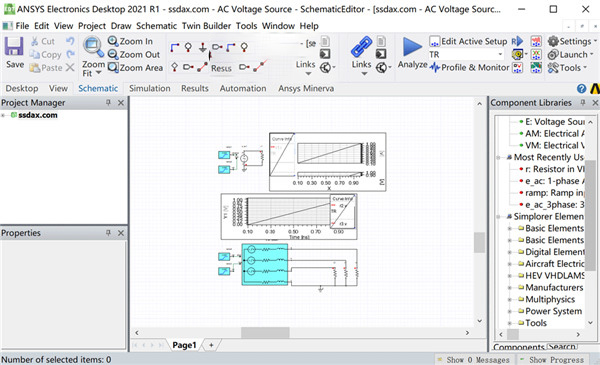Click the Show Progress button
Image resolution: width=600 pixels, height=365 pixels.
pos(553,360)
